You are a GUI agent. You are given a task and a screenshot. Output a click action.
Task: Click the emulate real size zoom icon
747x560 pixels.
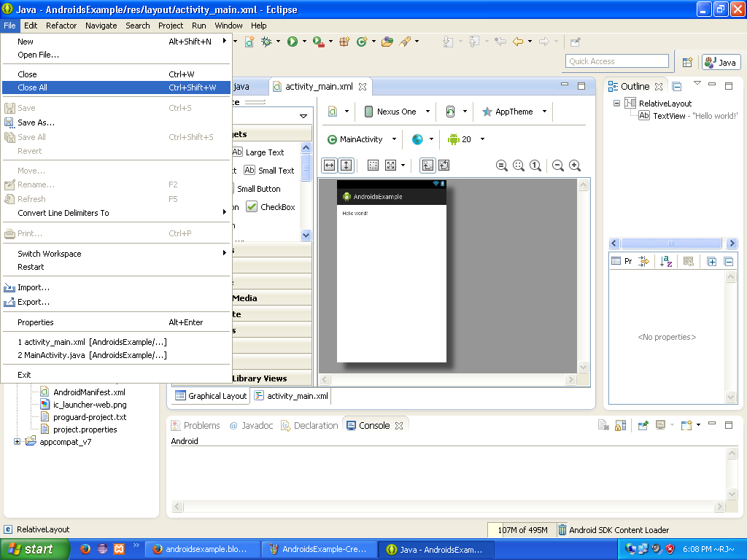(501, 166)
